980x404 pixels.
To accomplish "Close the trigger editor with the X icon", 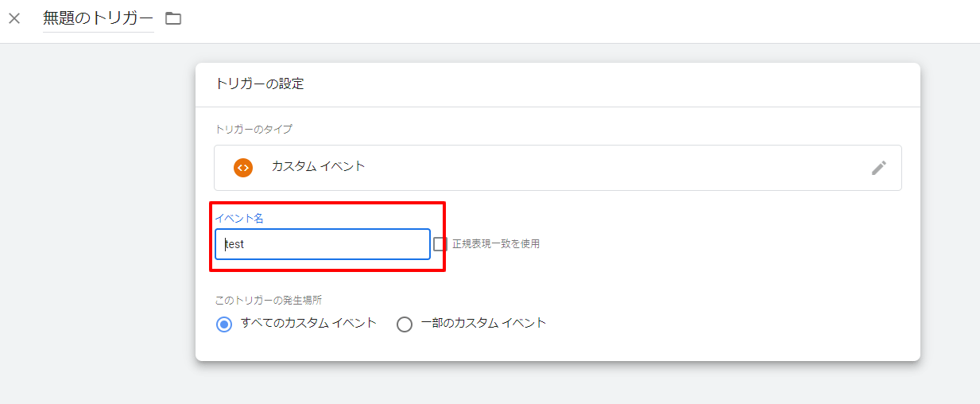I will [14, 18].
